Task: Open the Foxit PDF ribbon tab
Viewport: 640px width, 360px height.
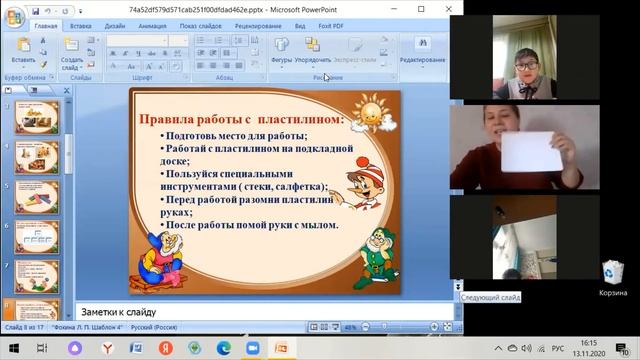Action: (331, 26)
